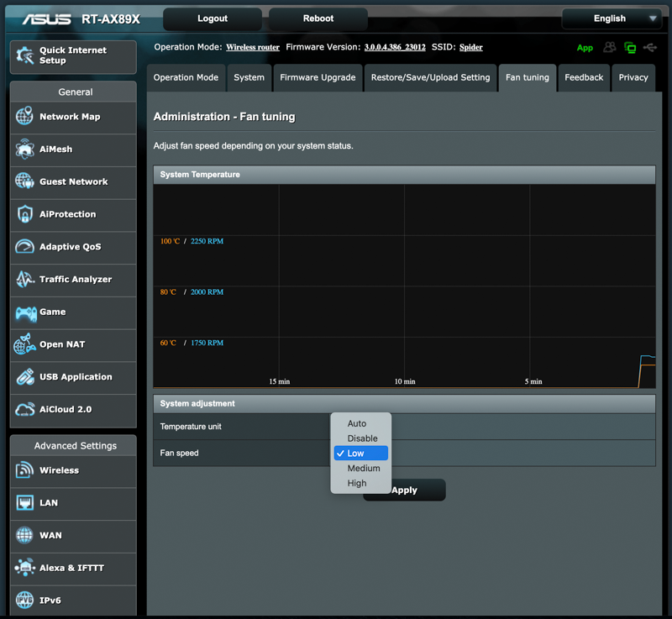The image size is (672, 619).
Task: Select the Fan tuning tab
Action: point(528,77)
